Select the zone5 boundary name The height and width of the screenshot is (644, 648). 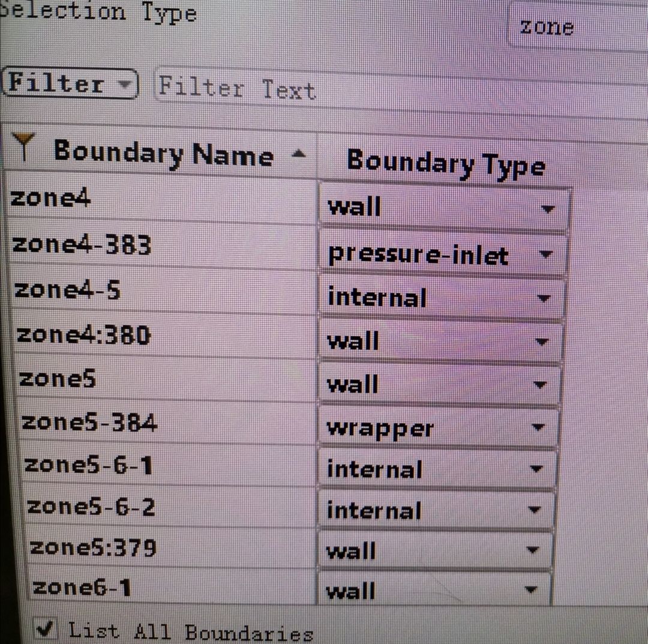[58, 379]
